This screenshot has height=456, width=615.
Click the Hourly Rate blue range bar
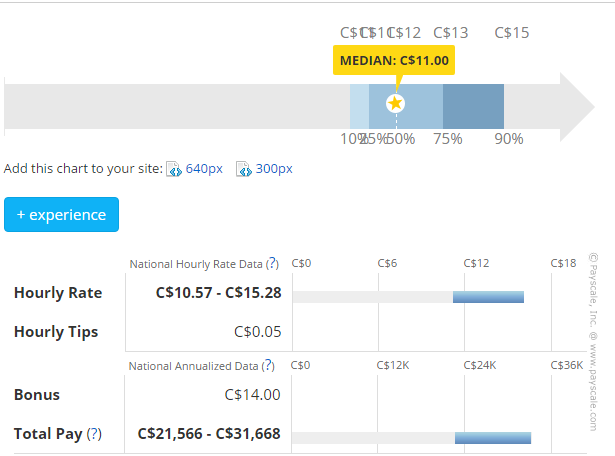(x=488, y=297)
